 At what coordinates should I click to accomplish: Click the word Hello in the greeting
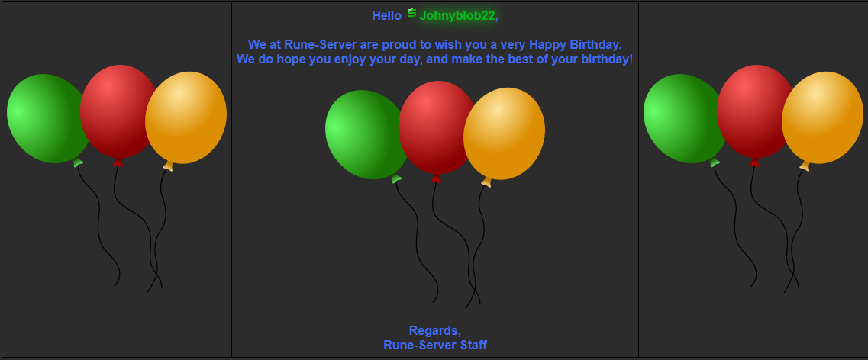(386, 15)
